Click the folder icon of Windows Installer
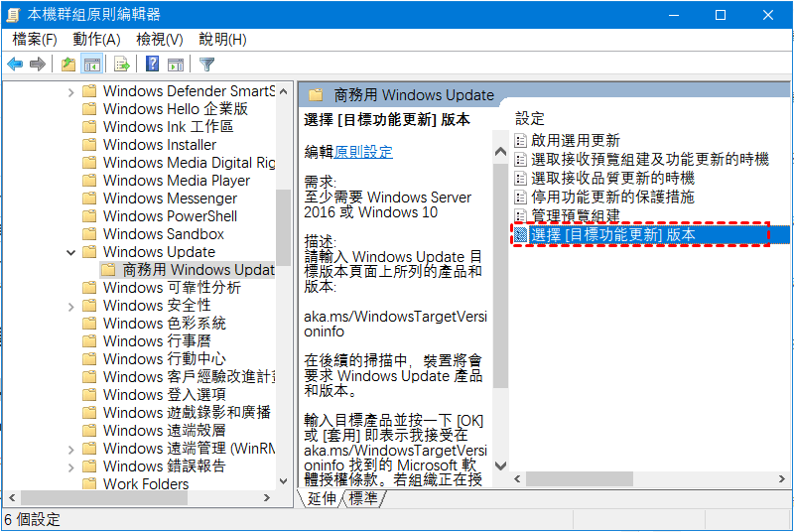The image size is (794, 532). pos(89,145)
